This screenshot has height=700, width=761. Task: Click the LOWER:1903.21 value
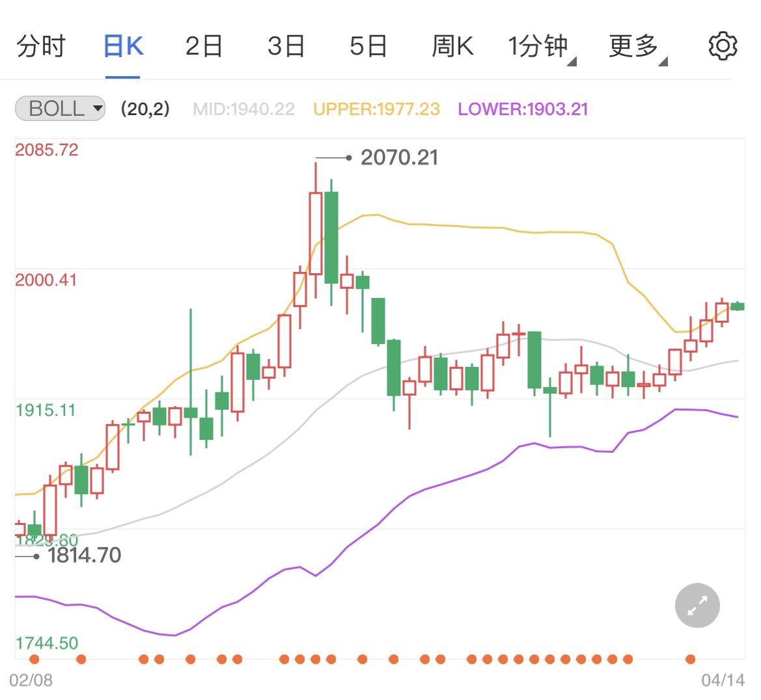click(523, 109)
